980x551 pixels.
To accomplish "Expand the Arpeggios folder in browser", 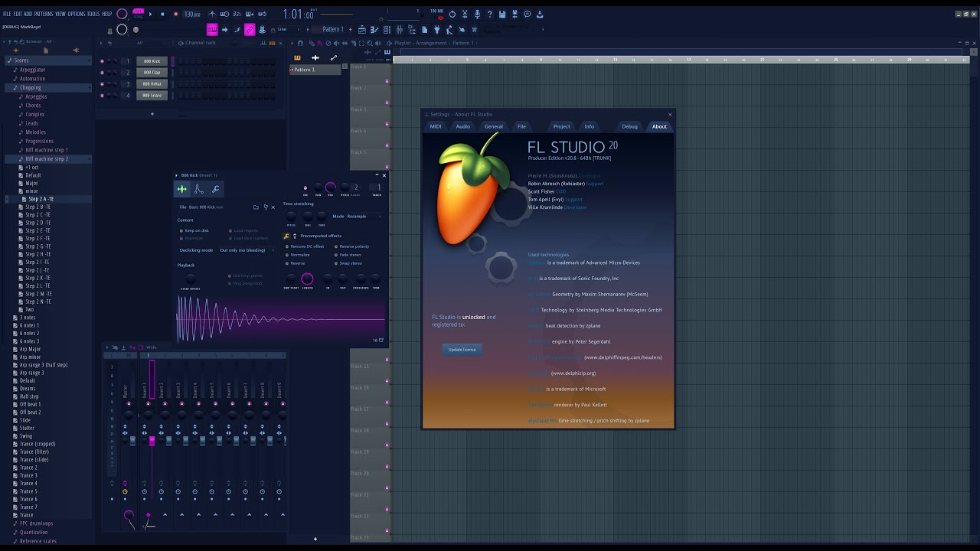I will click(x=36, y=96).
